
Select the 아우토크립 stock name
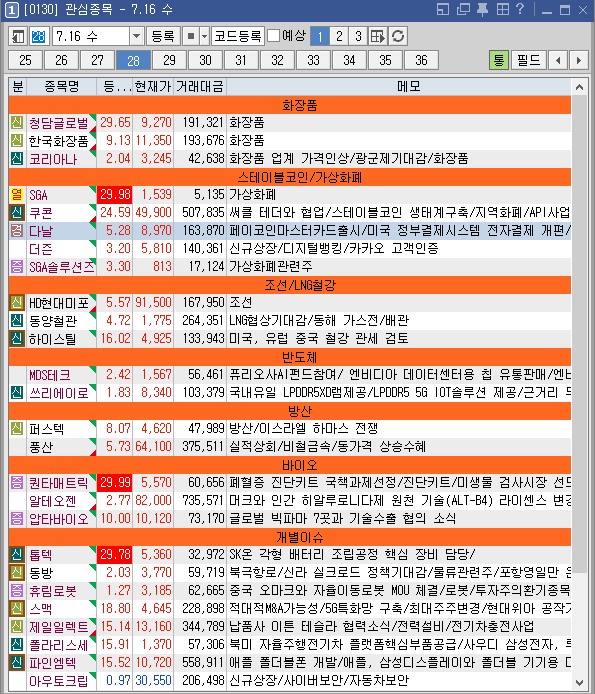(x=58, y=681)
